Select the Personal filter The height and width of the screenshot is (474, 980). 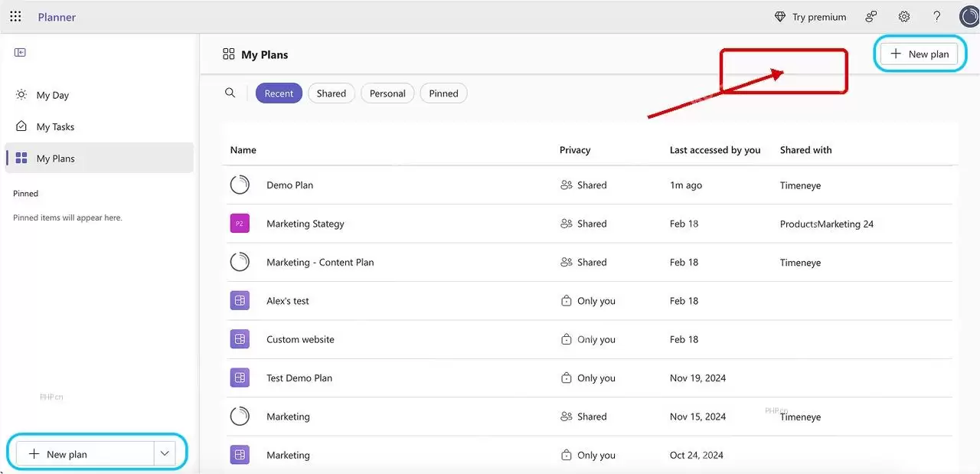pos(387,93)
